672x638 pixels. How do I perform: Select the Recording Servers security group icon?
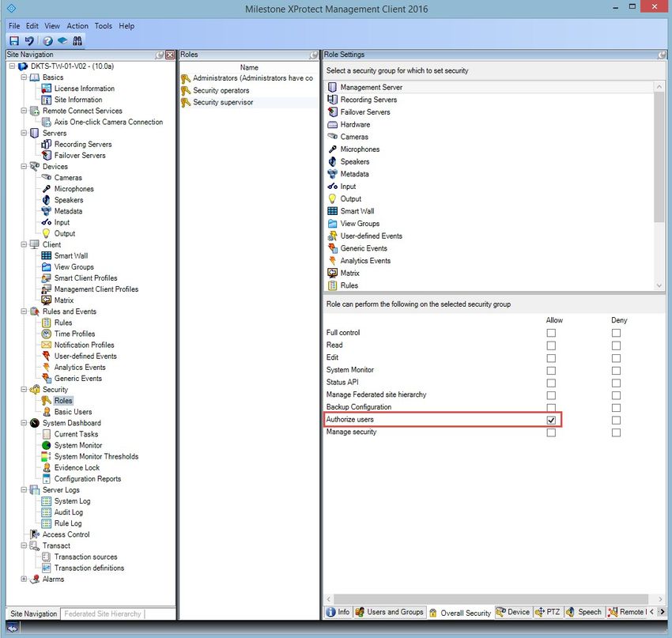coord(332,100)
